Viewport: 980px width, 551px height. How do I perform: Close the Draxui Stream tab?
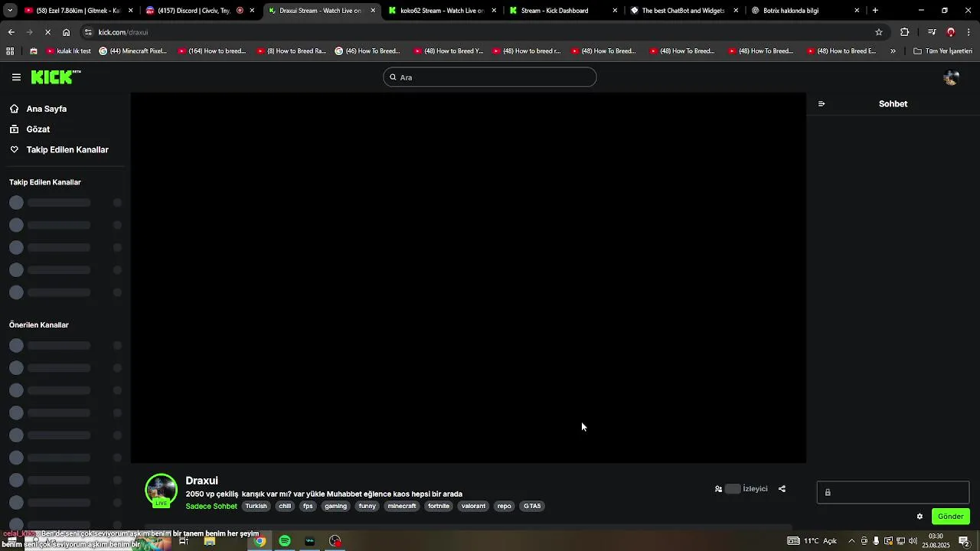pos(373,11)
